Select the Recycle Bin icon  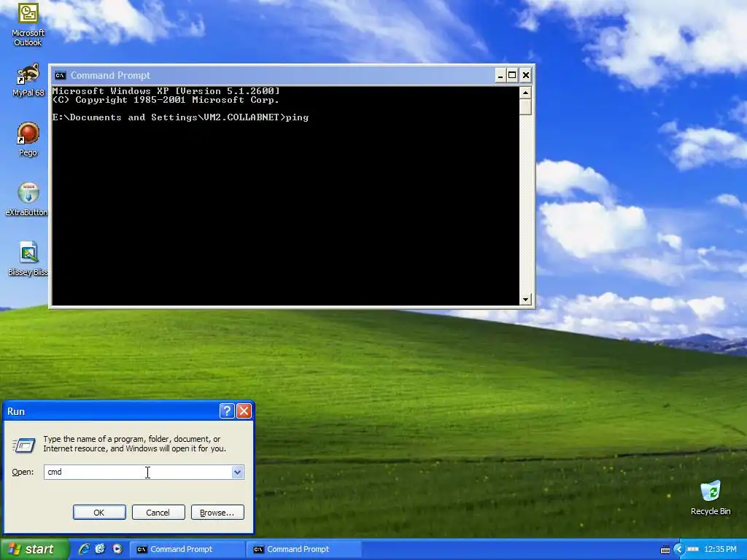pos(711,497)
